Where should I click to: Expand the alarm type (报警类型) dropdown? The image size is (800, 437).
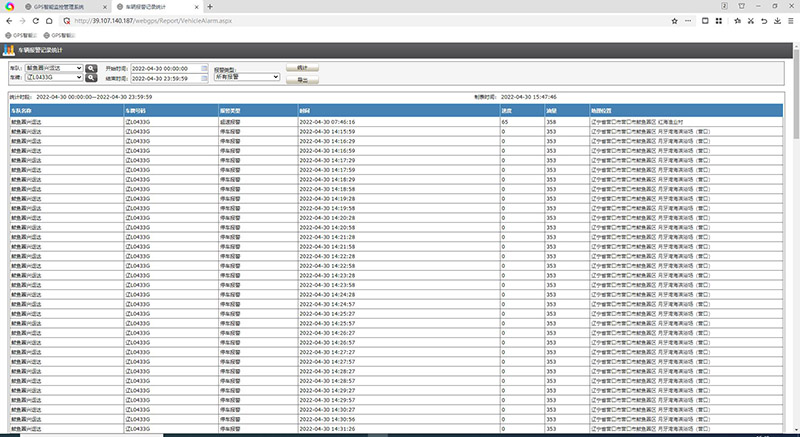coord(246,76)
